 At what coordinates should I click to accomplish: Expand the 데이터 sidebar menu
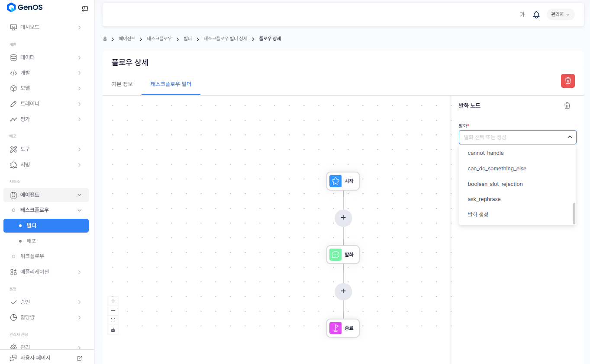pos(45,57)
